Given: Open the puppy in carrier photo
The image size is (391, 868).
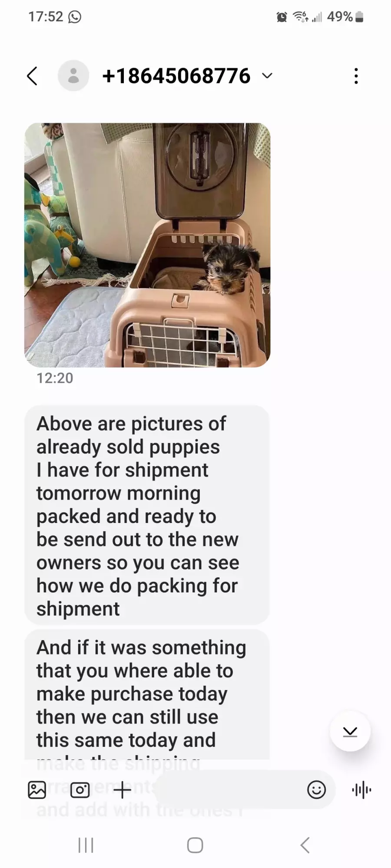Looking at the screenshot, I should pyautogui.click(x=147, y=245).
